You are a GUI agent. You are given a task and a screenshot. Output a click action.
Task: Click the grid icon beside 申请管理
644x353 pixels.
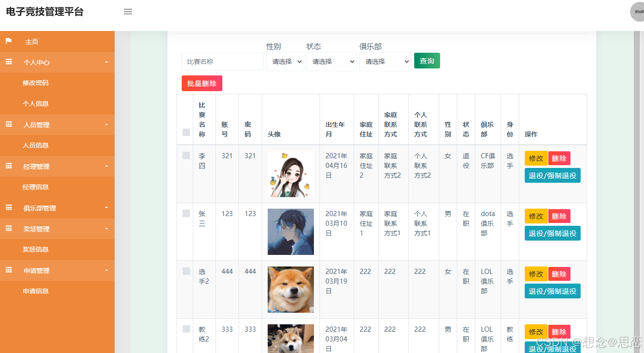[x=9, y=270]
